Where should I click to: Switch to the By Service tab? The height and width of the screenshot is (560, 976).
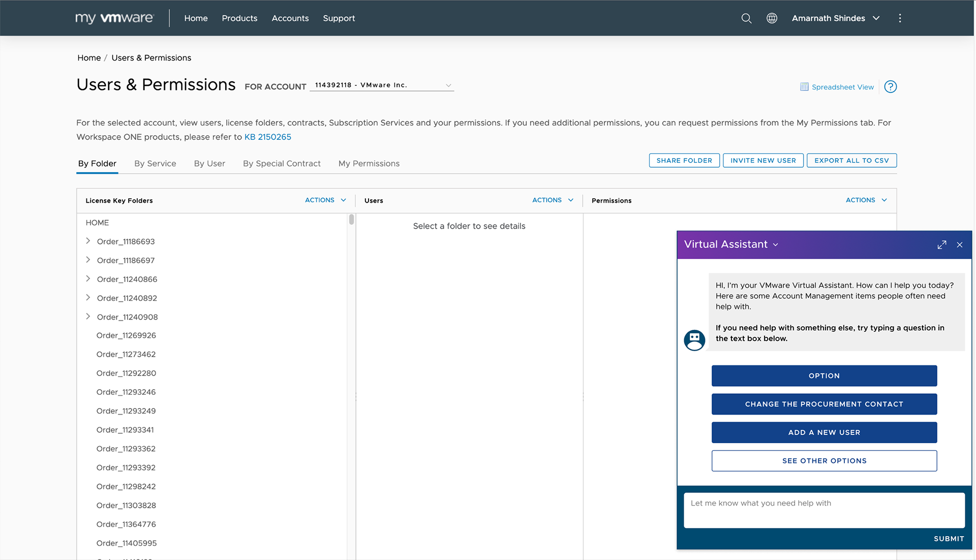(155, 164)
